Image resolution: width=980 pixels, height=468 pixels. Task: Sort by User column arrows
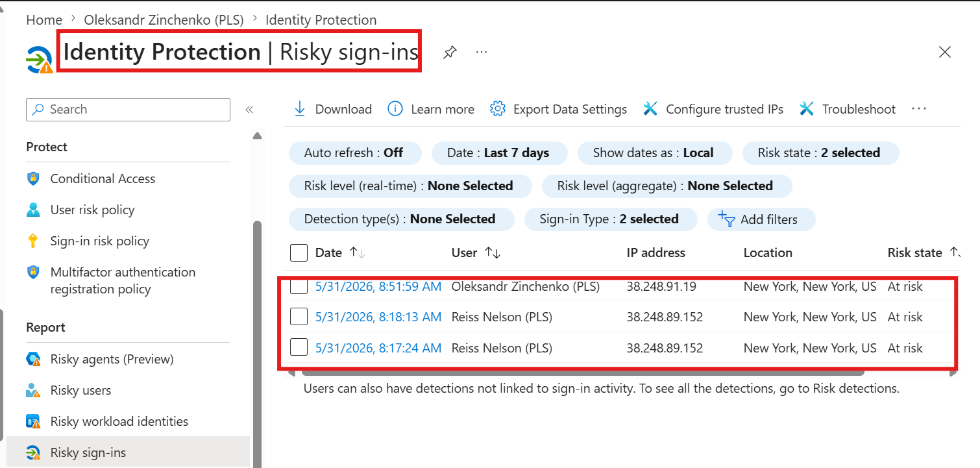[x=493, y=252]
